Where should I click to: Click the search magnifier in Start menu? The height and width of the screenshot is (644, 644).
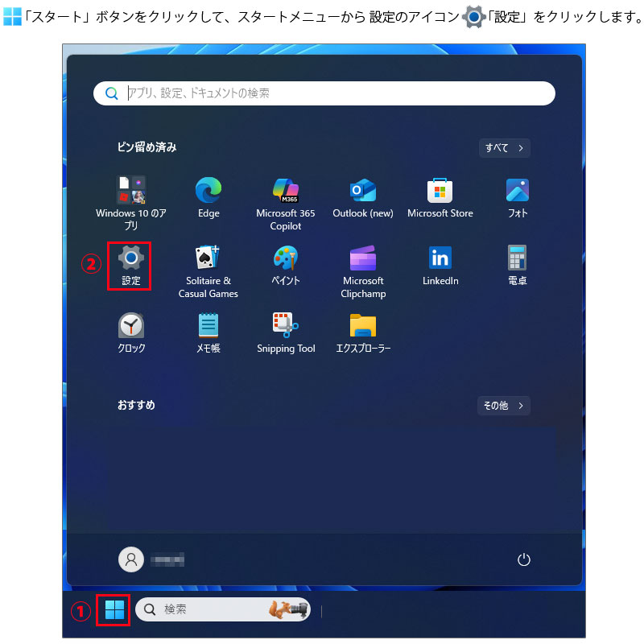pos(111,93)
